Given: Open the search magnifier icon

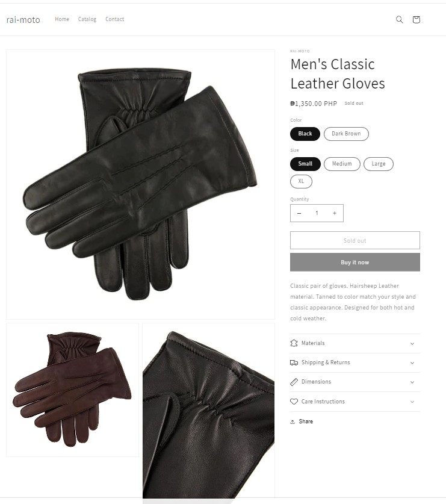Looking at the screenshot, I should 399,20.
